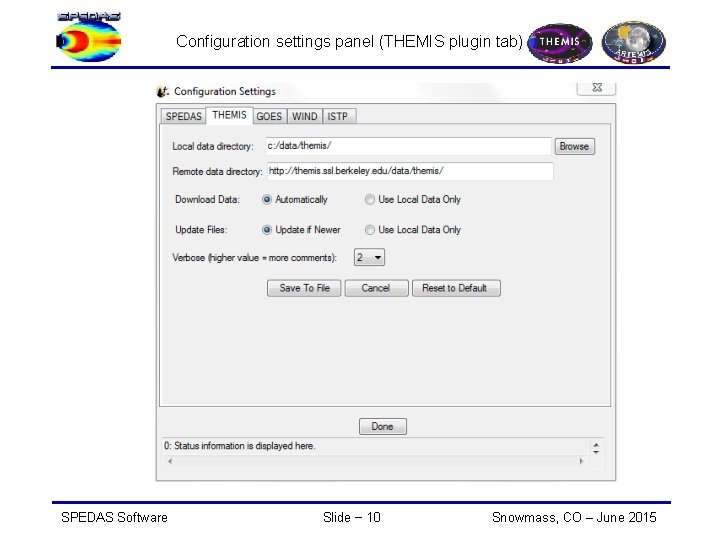The height and width of the screenshot is (540, 720).
Task: Click the Download Data label
Action: pos(207,200)
